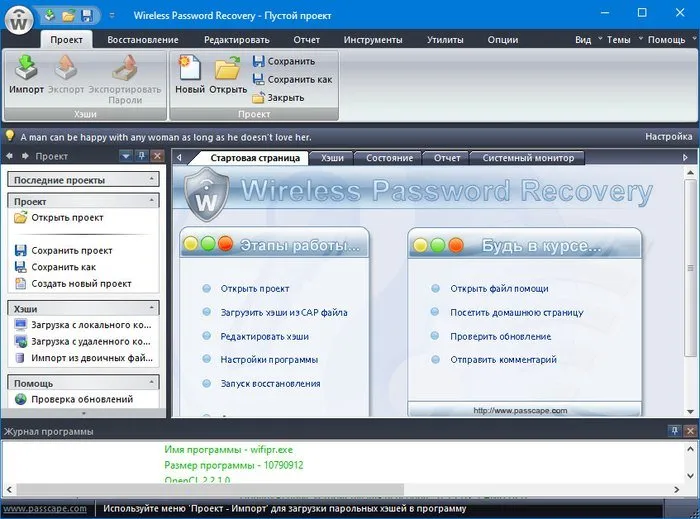Click the lightbulb tip icon

[9, 136]
